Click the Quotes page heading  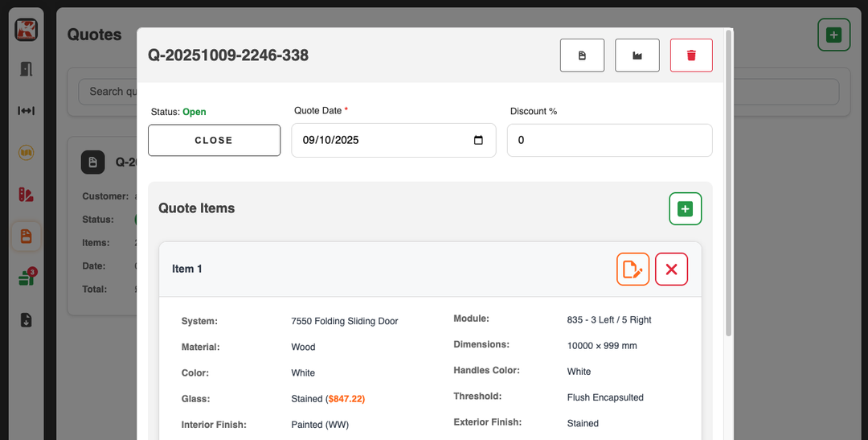94,35
